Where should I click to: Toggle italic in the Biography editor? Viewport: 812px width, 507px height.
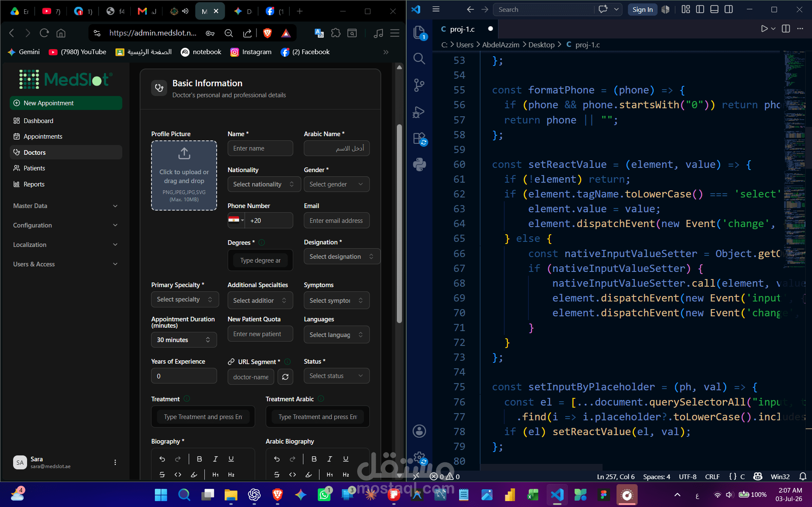(215, 459)
